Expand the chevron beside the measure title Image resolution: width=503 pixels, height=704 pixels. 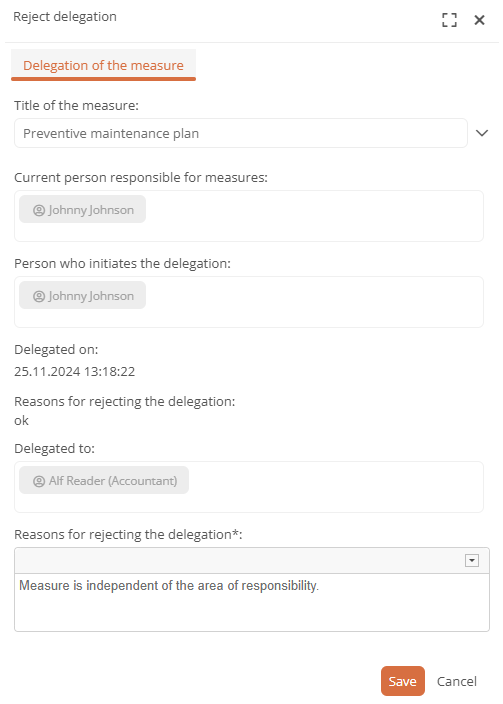tap(482, 133)
